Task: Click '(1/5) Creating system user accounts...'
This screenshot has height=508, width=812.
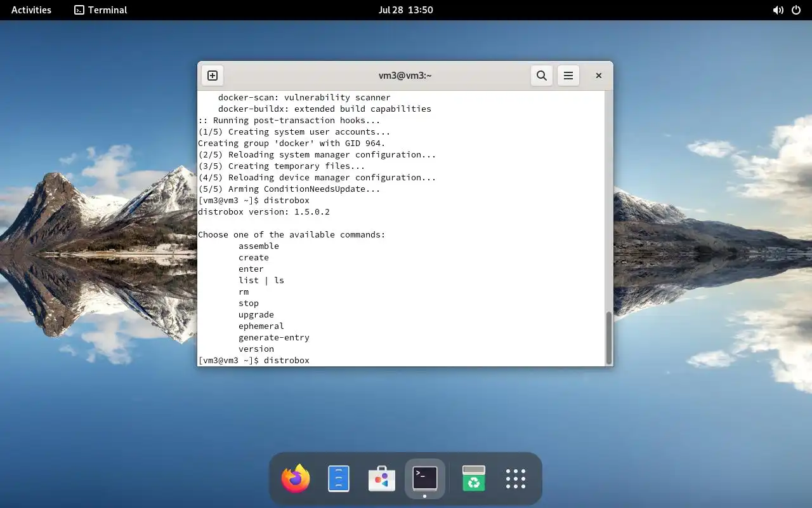Action: [x=294, y=132]
